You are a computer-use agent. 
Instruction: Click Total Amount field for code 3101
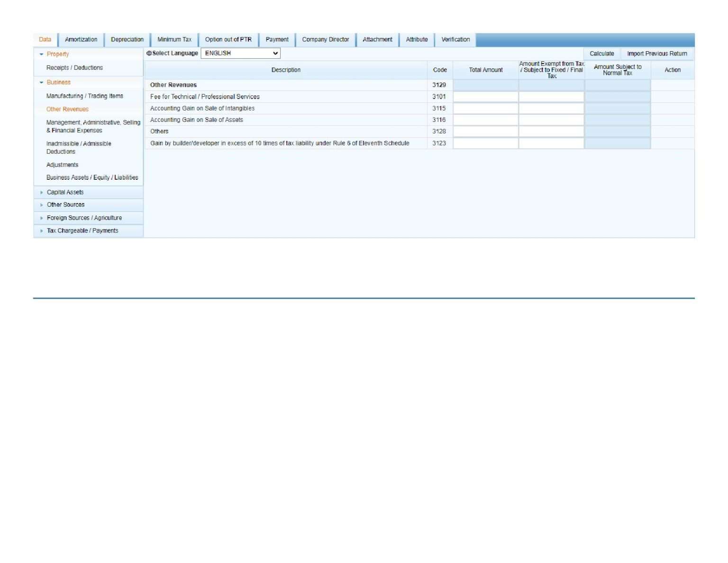[x=485, y=97]
